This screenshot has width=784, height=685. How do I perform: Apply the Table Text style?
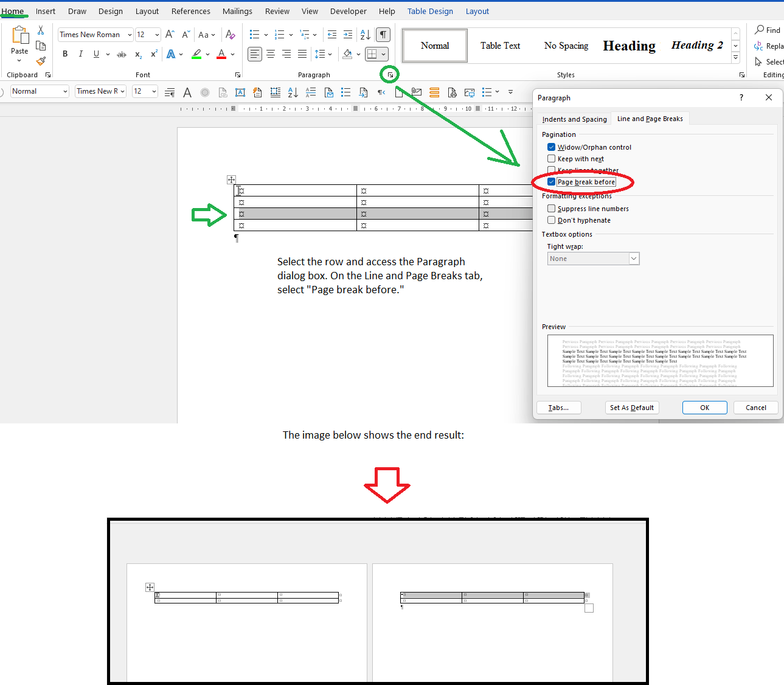pyautogui.click(x=500, y=46)
